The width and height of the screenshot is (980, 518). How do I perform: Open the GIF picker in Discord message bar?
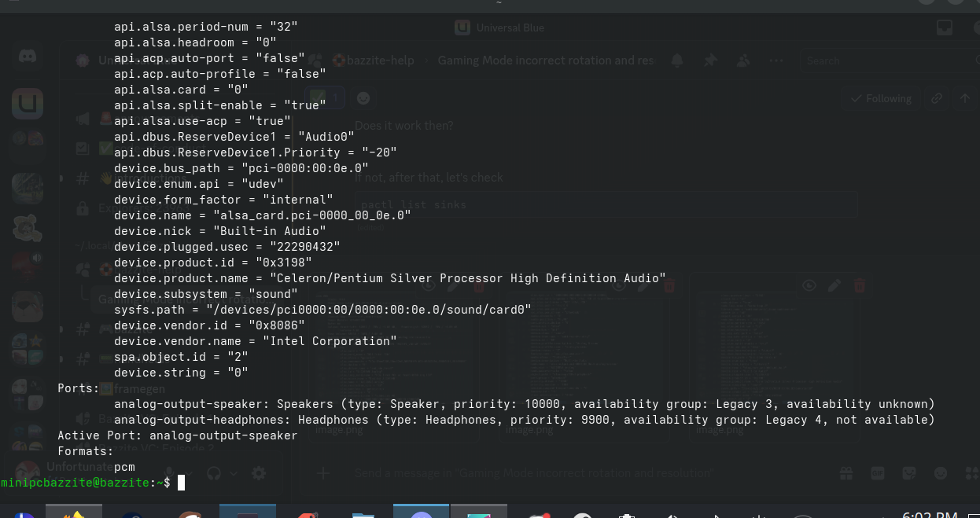click(x=878, y=473)
